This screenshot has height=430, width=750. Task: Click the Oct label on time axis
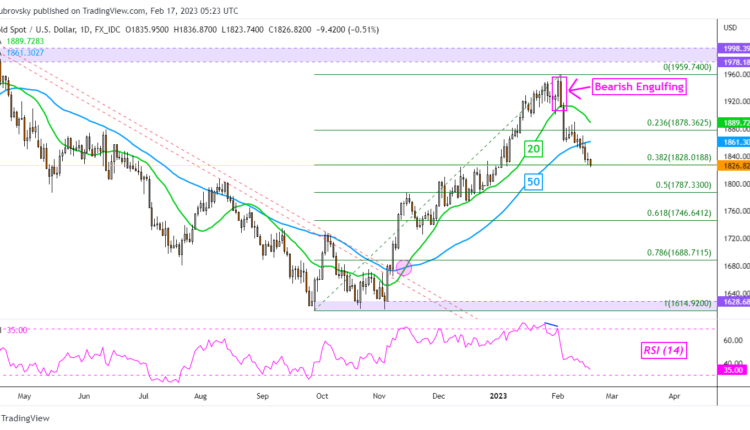(321, 395)
